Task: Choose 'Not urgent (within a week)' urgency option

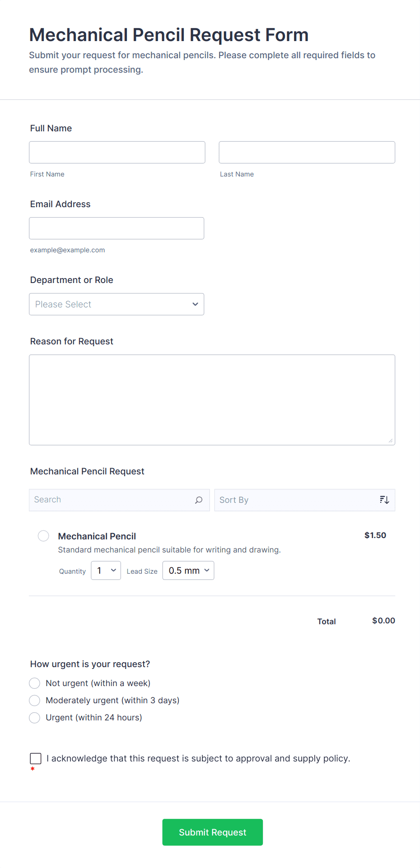Action: (x=34, y=683)
